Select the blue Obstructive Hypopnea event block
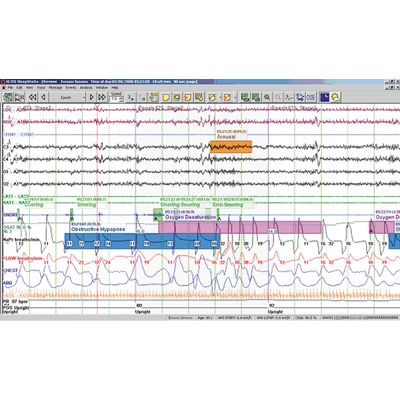 click(142, 241)
